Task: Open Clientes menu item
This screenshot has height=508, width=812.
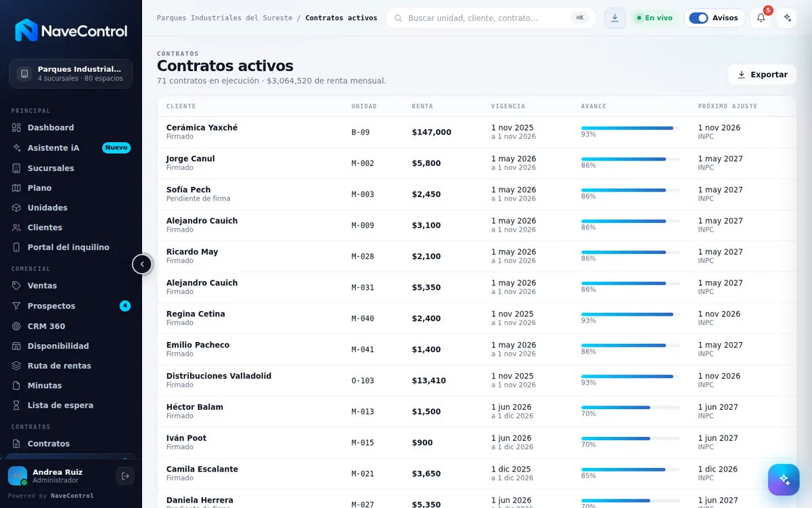Action: pos(71,228)
